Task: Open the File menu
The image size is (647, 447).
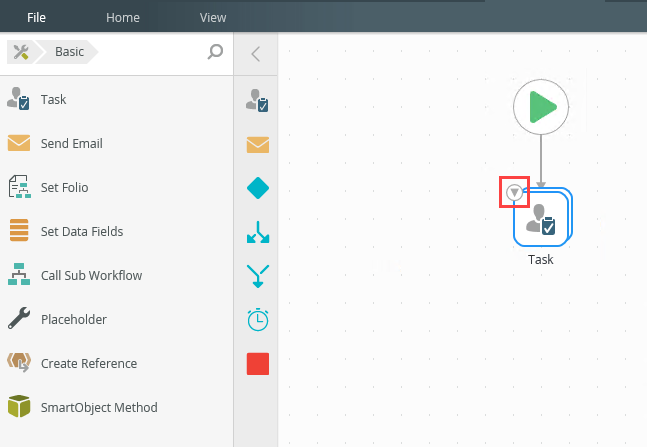Action: click(36, 17)
